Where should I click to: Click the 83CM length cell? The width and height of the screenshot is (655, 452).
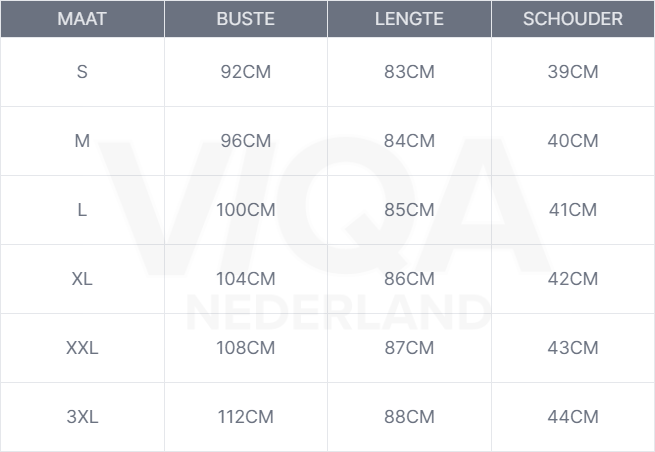(409, 72)
